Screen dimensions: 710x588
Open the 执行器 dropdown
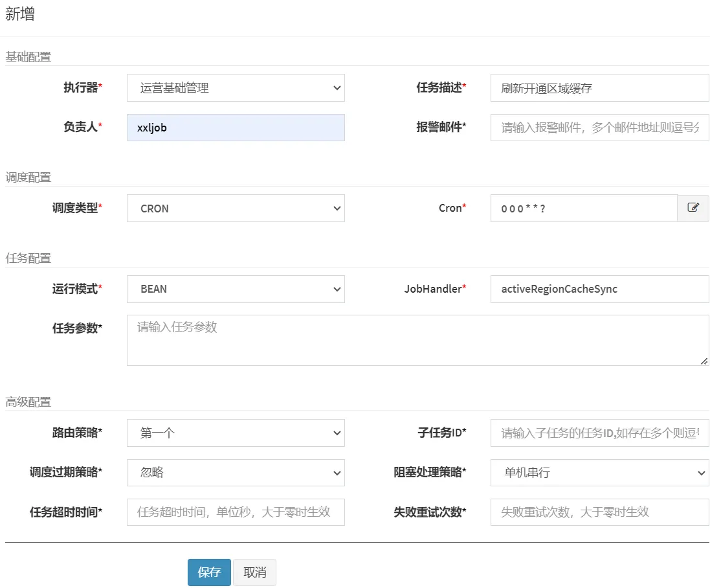coord(236,88)
